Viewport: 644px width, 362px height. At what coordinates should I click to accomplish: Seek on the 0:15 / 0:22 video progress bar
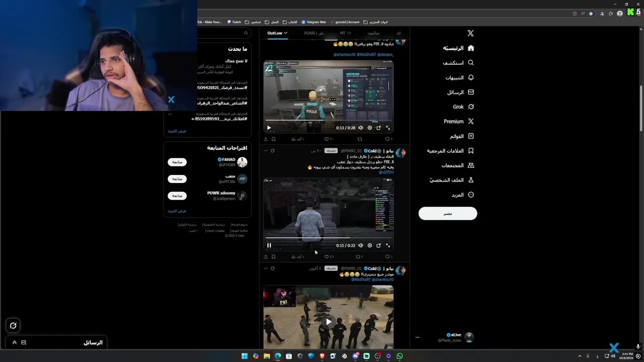(x=329, y=237)
